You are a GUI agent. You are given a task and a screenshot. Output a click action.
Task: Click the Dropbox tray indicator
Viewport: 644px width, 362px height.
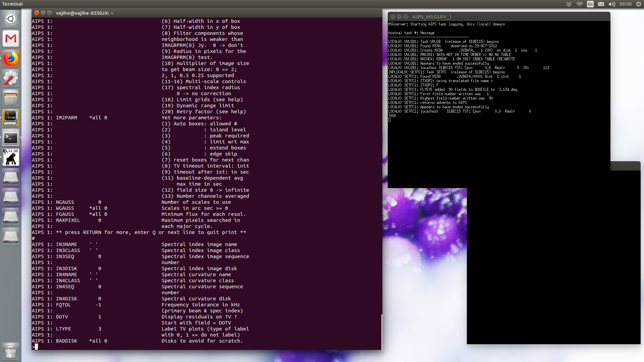click(x=569, y=4)
